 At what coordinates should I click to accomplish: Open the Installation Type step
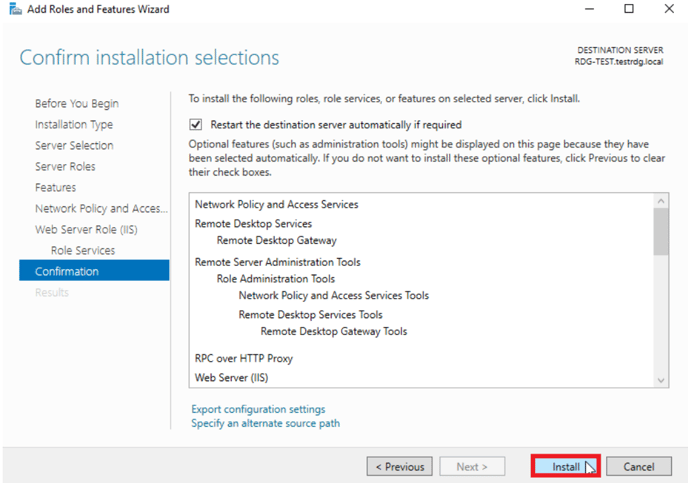[x=74, y=125]
